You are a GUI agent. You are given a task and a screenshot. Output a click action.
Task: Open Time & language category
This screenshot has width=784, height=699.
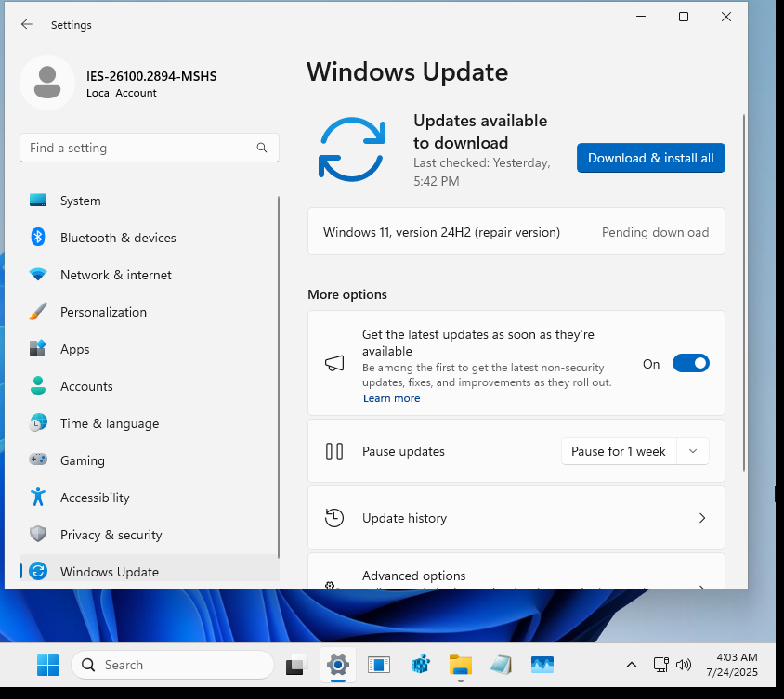pyautogui.click(x=149, y=423)
